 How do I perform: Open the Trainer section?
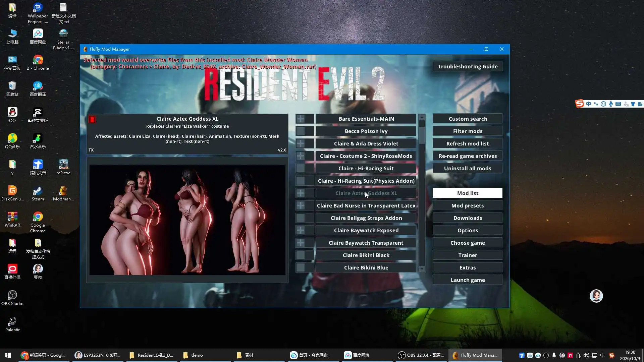(x=468, y=255)
